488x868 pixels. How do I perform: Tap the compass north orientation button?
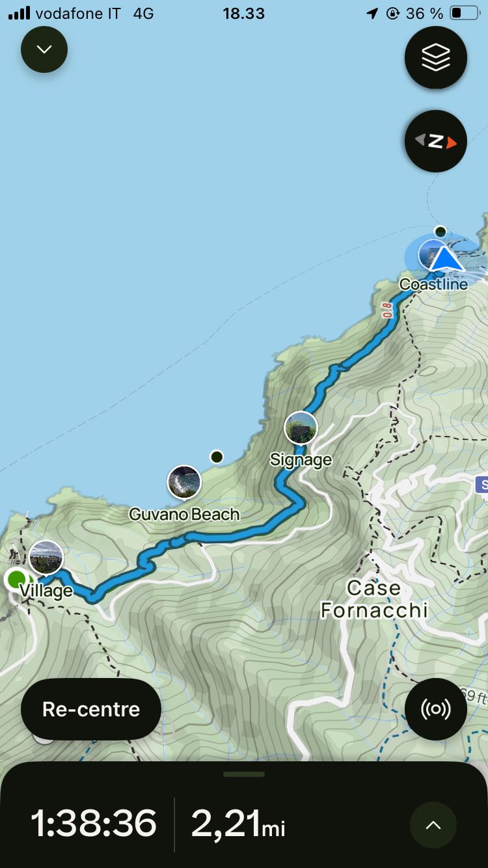pyautogui.click(x=436, y=141)
